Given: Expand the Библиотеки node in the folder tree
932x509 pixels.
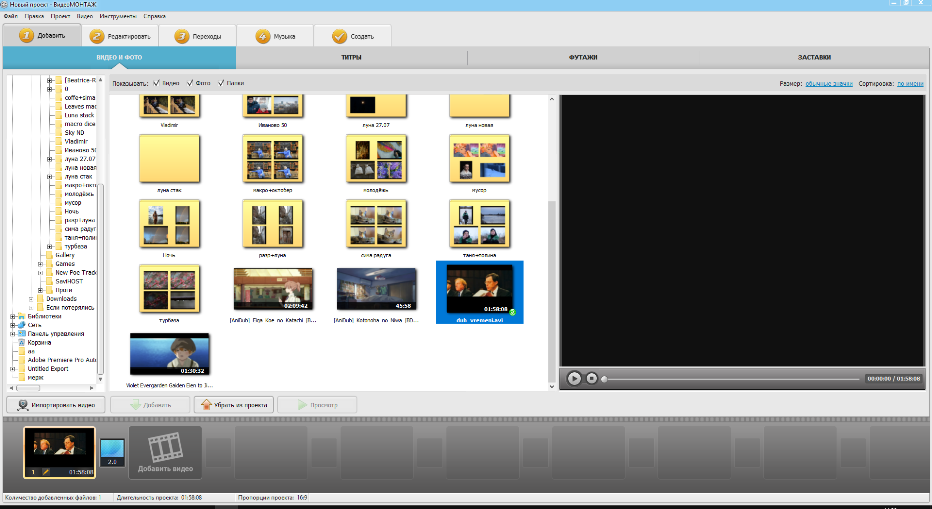Looking at the screenshot, I should (13, 316).
